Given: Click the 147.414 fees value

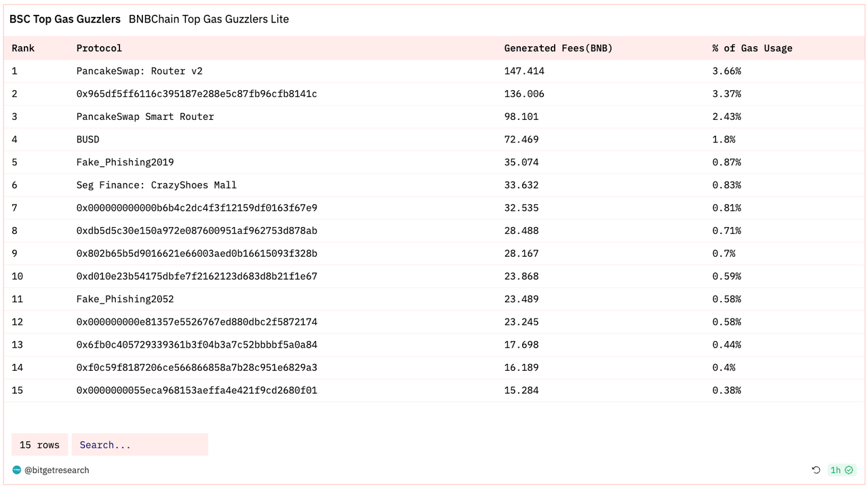Looking at the screenshot, I should [x=524, y=71].
